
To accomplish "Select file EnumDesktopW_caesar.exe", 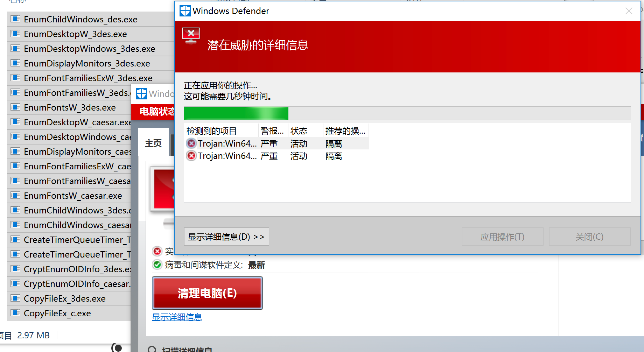I will click(x=78, y=122).
